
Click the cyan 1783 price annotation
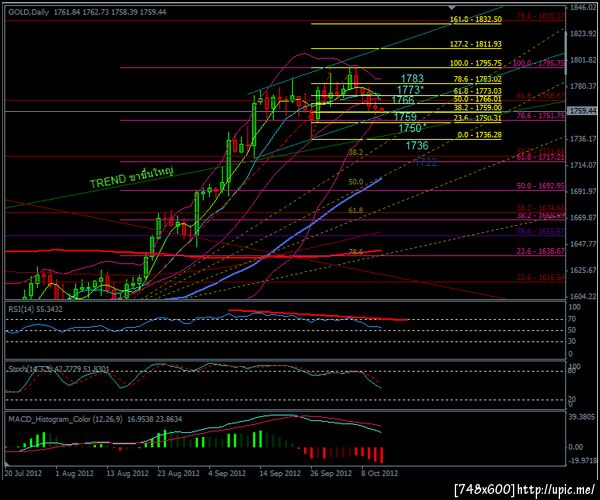pyautogui.click(x=412, y=78)
